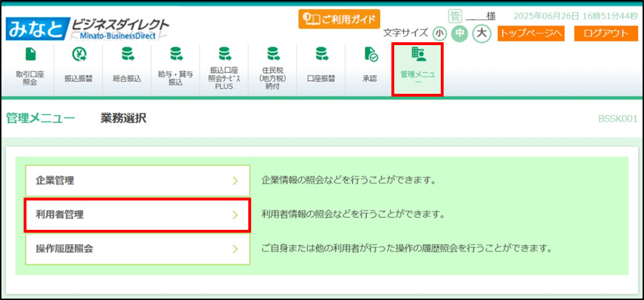Set text size to 小
This screenshot has width=644, height=300.
click(x=439, y=34)
